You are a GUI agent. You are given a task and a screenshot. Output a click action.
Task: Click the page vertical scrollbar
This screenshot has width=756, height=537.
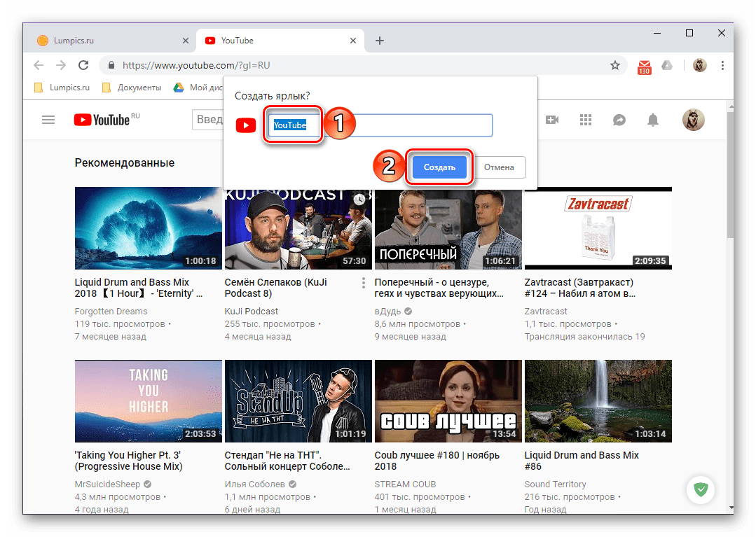pyautogui.click(x=731, y=174)
